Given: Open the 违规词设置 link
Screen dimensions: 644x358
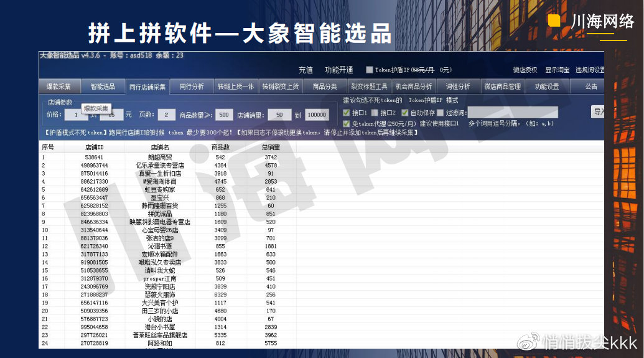Looking at the screenshot, I should tap(590, 70).
